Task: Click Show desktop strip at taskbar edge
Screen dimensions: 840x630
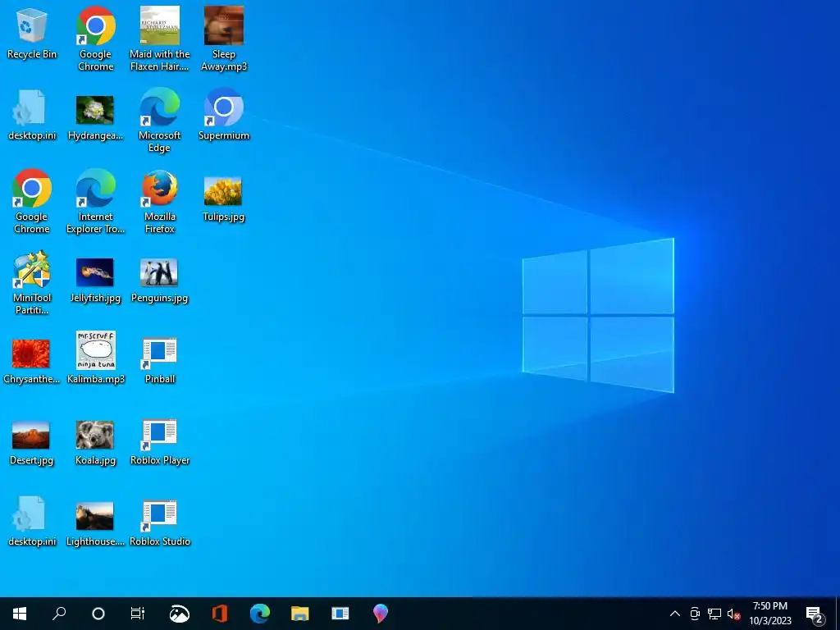Action: 838,614
